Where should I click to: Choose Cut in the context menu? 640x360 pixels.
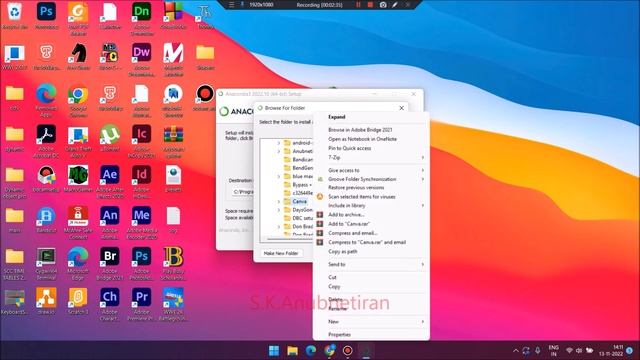371,278
